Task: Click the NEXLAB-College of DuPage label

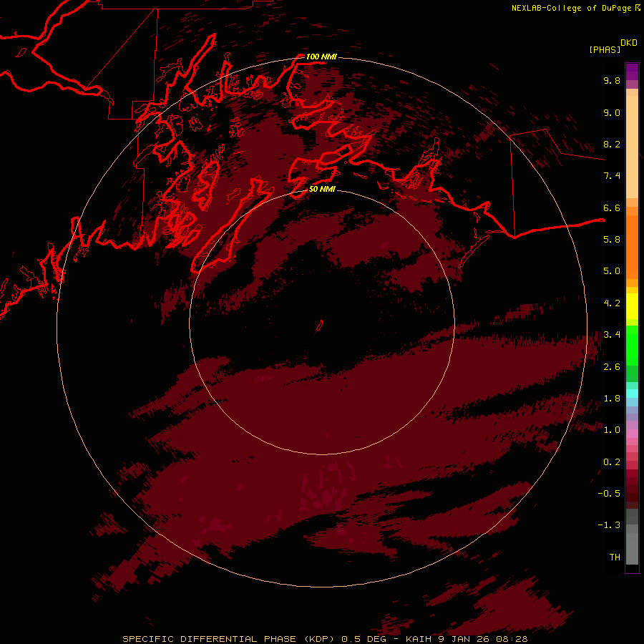Action: (x=571, y=8)
